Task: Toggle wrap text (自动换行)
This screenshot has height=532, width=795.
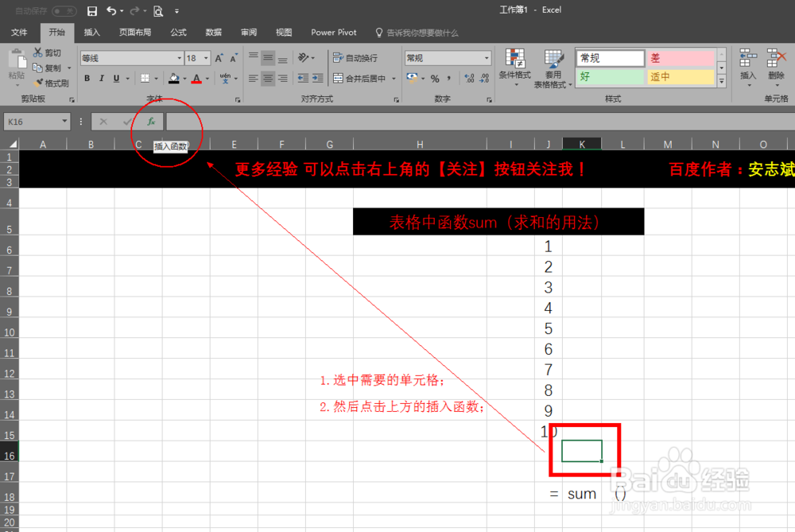Action: 355,58
